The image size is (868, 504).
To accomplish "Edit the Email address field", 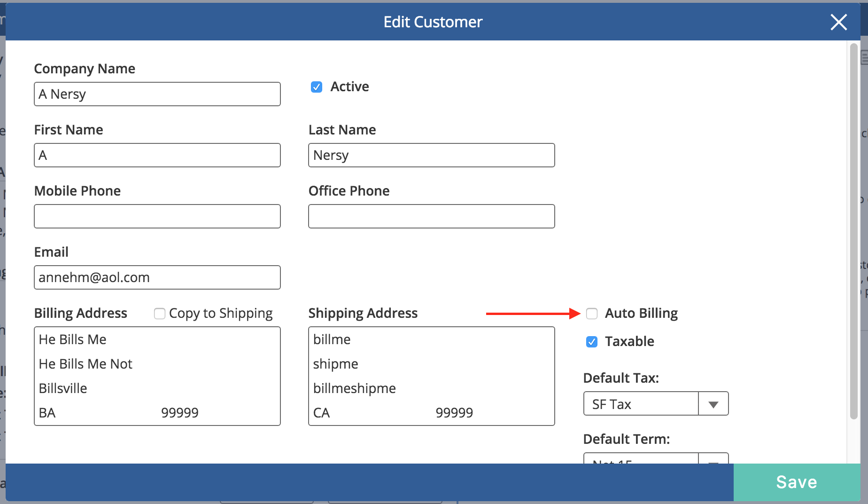I will (157, 277).
